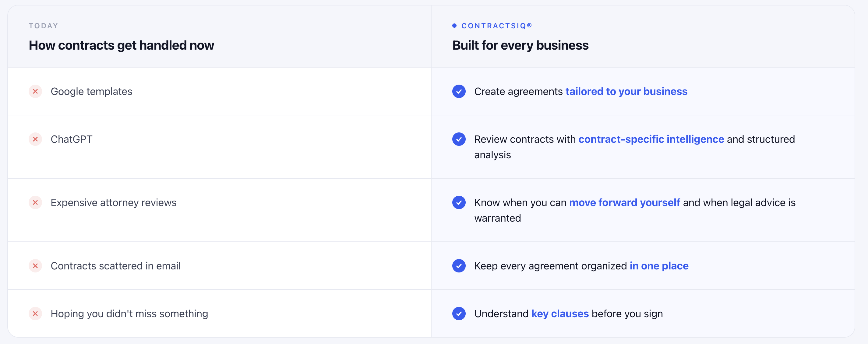
Task: Click the words and when legal advice is warranted
Action: [635, 211]
